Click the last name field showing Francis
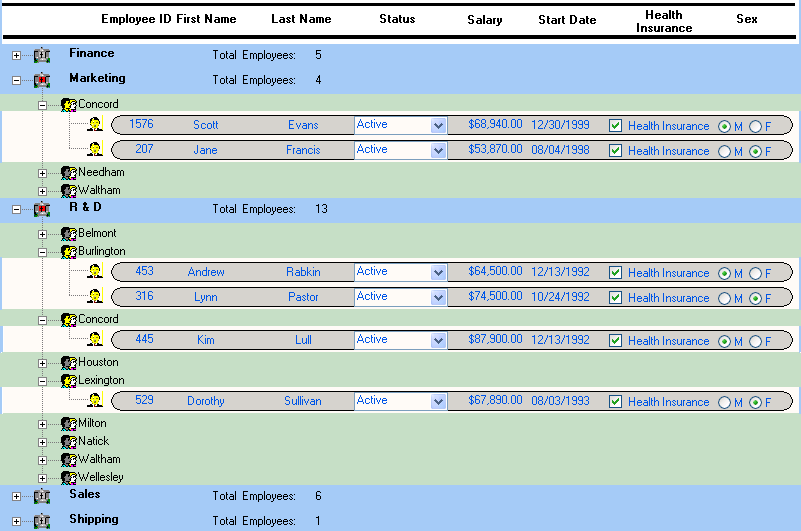This screenshot has height=531, width=801. pos(303,150)
